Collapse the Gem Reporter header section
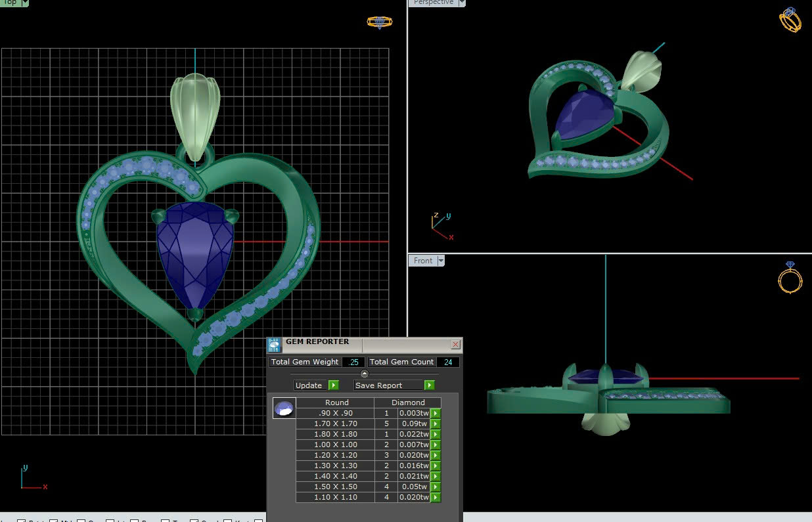Viewport: 812px width, 522px height. (365, 374)
